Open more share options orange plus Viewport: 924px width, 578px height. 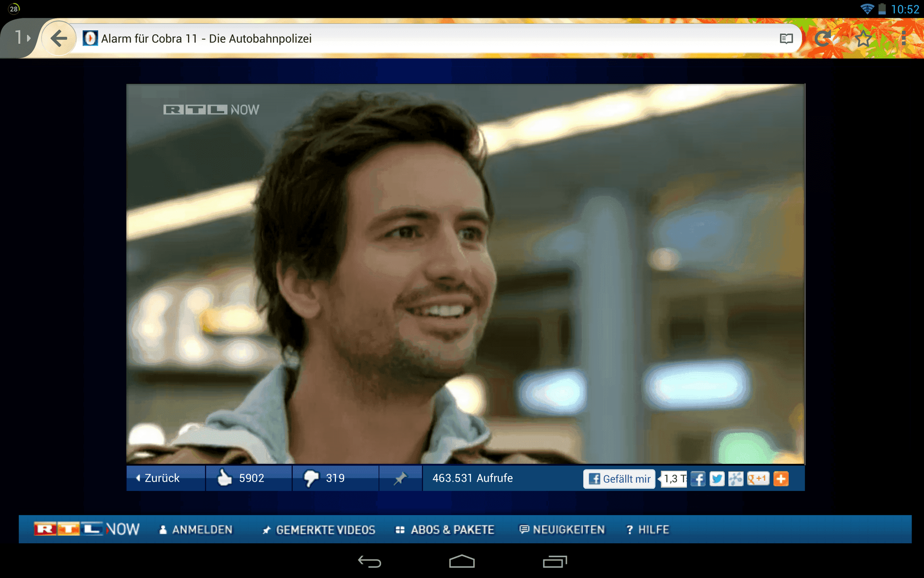(x=781, y=479)
